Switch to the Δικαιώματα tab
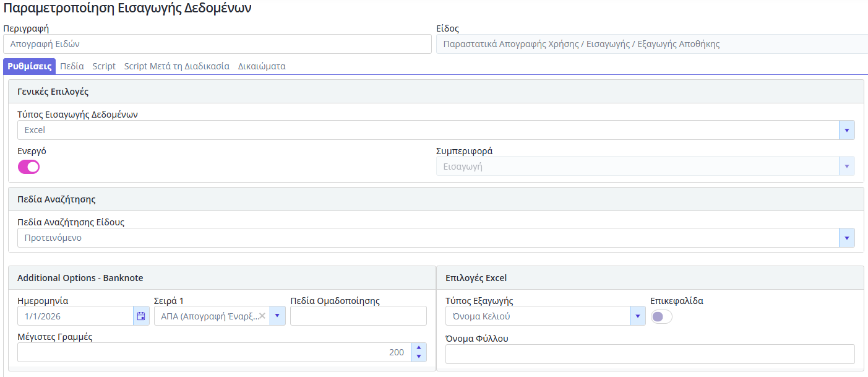 point(261,66)
